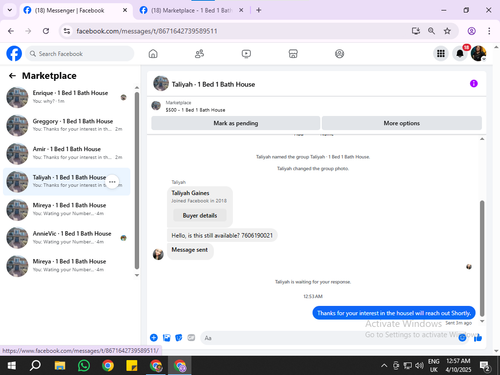The width and height of the screenshot is (500, 375).
Task: Click Mark as pending button
Action: pyautogui.click(x=236, y=123)
